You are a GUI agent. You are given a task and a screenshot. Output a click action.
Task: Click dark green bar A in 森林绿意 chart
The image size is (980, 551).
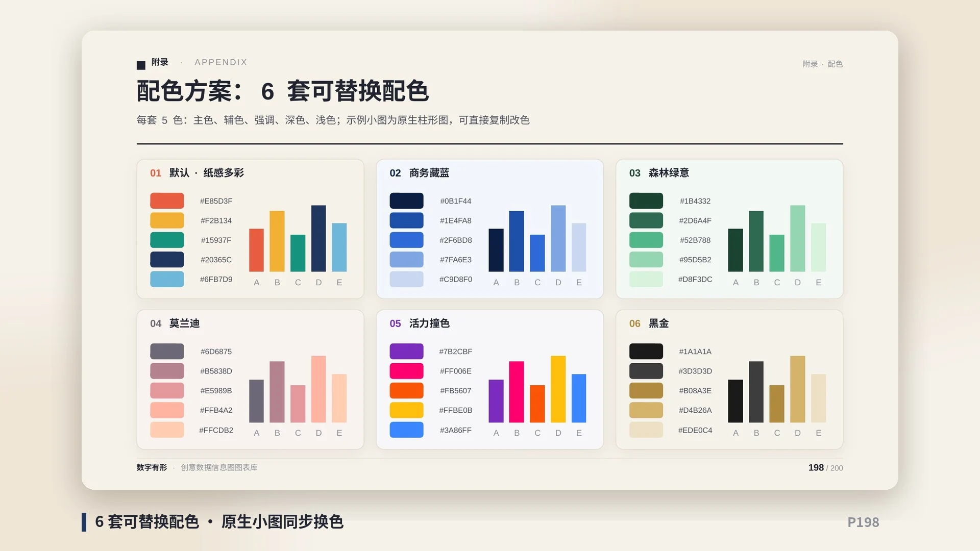pos(736,250)
